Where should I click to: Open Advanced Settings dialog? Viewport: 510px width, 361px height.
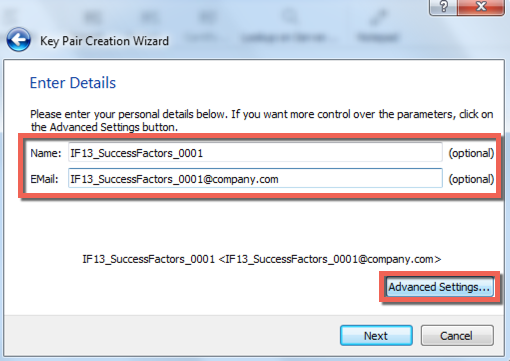[439, 287]
